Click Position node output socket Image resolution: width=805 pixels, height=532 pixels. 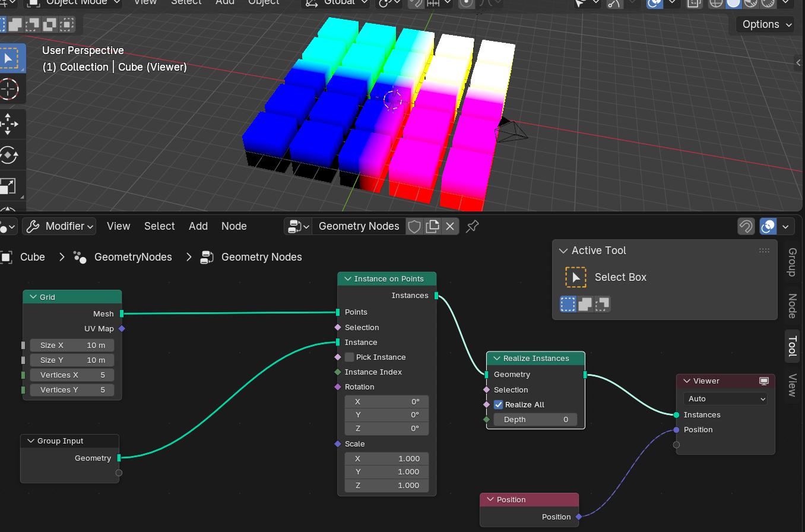tap(579, 517)
